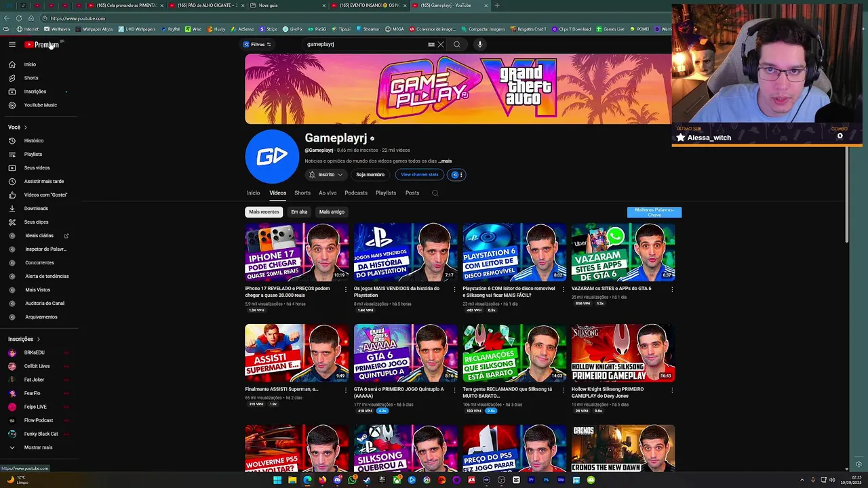Click the voice search microphone icon
Screen dimensions: 868x488
point(479,45)
